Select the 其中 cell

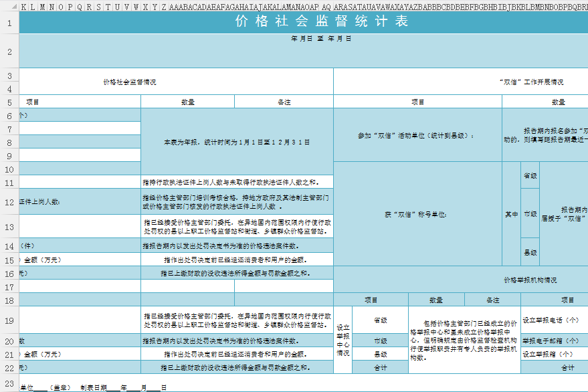point(511,214)
